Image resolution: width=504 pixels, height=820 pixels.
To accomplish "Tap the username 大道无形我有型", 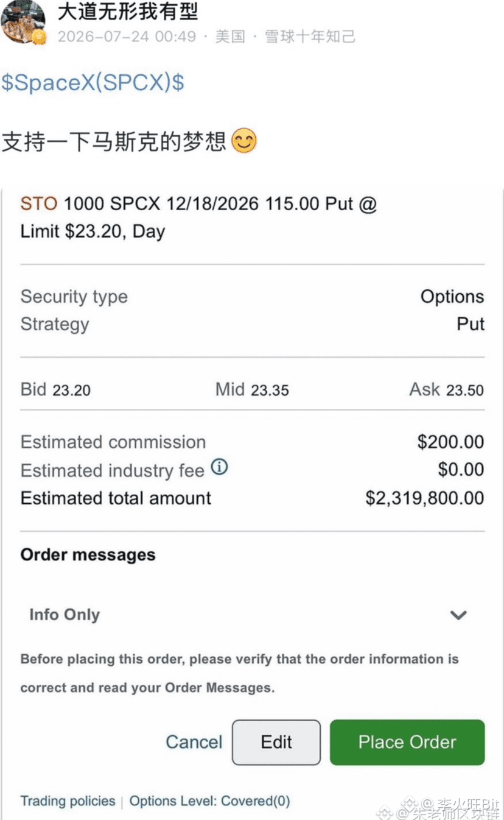I will click(x=128, y=11).
